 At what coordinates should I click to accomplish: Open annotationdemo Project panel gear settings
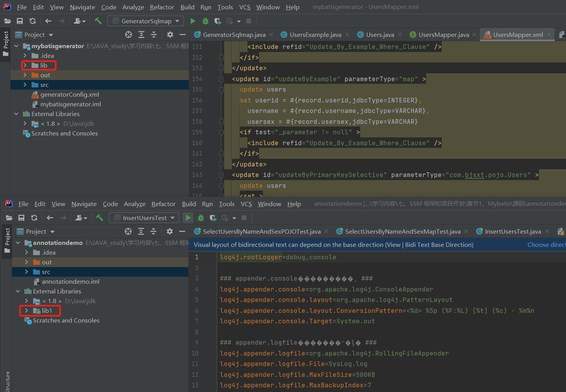click(169, 231)
